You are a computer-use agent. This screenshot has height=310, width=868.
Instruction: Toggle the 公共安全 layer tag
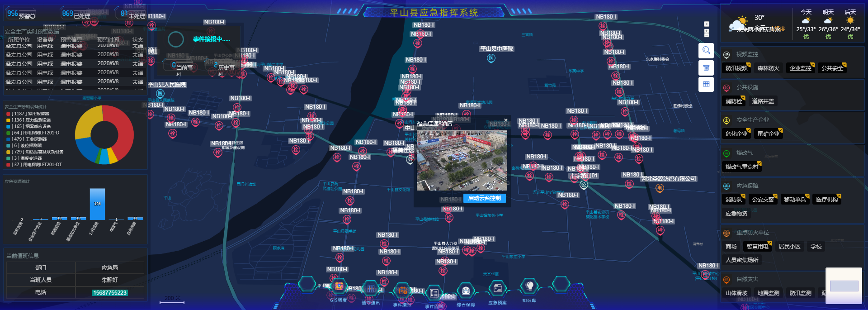coord(832,68)
